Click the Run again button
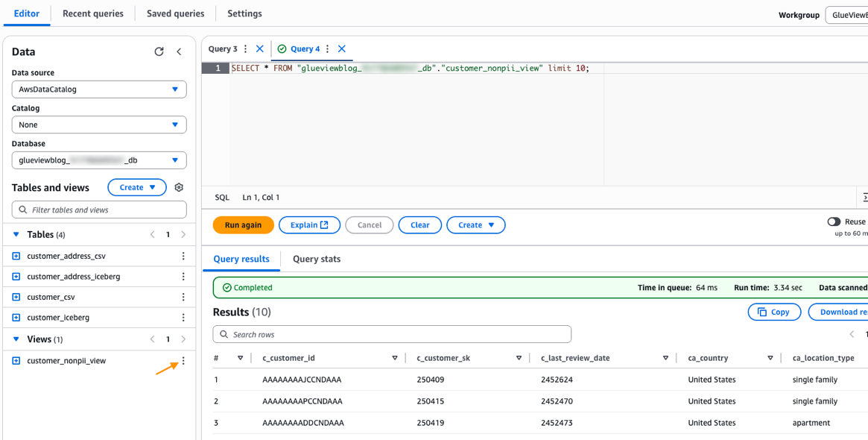Viewport: 868px width, 440px height. (x=243, y=225)
